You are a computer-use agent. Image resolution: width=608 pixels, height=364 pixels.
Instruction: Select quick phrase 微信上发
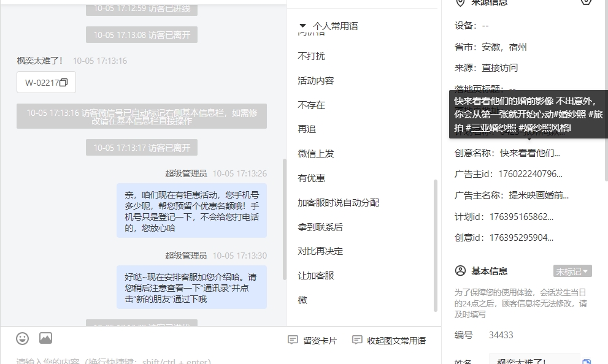click(x=315, y=154)
